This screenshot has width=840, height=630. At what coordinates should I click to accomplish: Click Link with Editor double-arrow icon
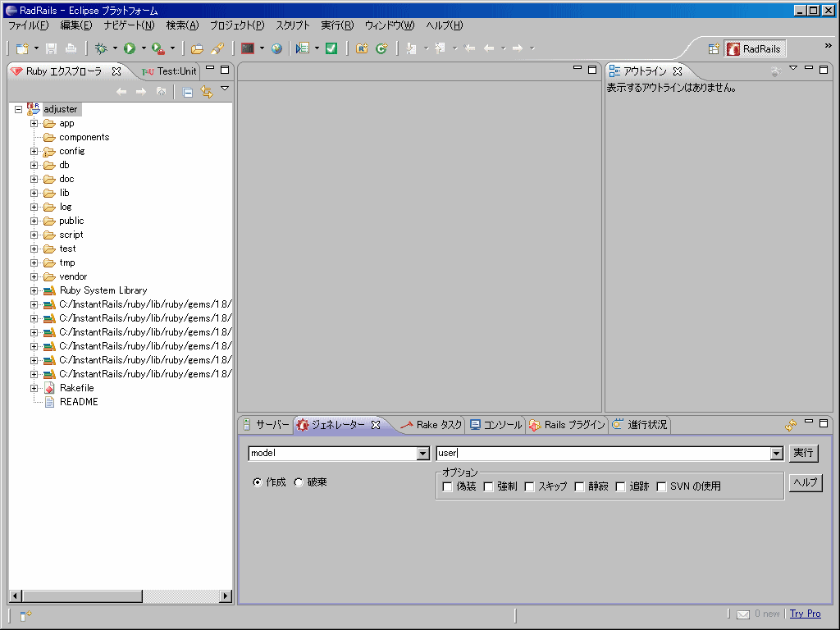point(206,92)
